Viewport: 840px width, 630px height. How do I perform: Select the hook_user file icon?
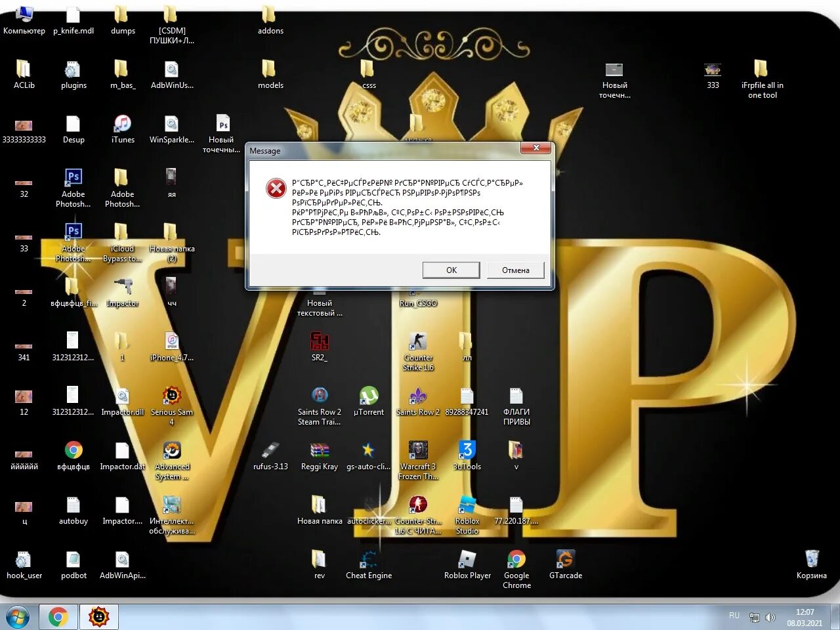[24, 564]
